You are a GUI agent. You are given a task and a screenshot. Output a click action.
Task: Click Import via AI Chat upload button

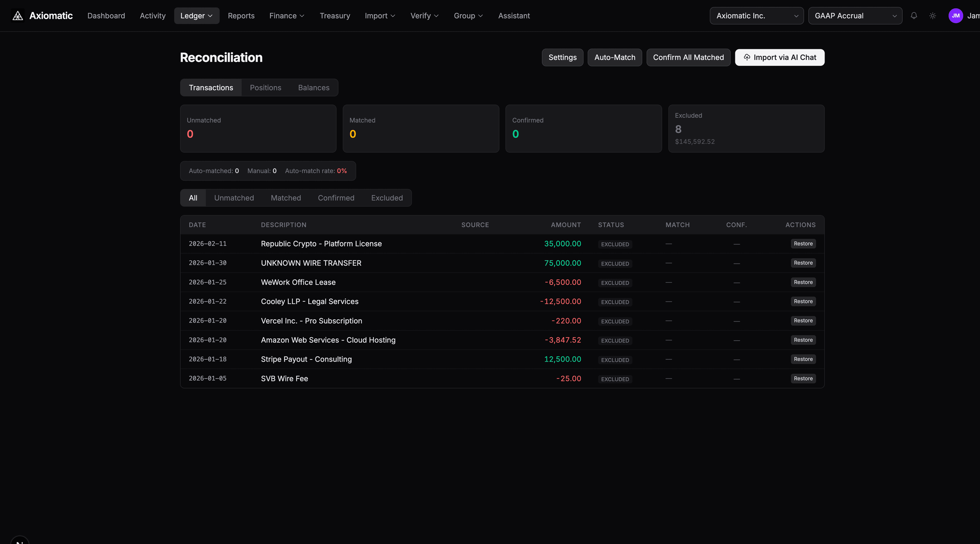click(x=779, y=57)
